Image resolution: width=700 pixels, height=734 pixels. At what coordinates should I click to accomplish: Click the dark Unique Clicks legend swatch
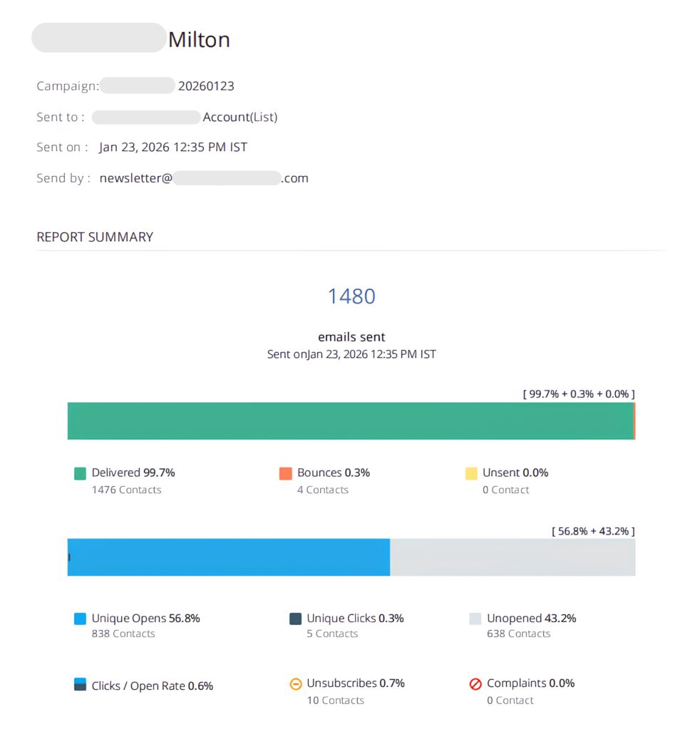pyautogui.click(x=295, y=619)
